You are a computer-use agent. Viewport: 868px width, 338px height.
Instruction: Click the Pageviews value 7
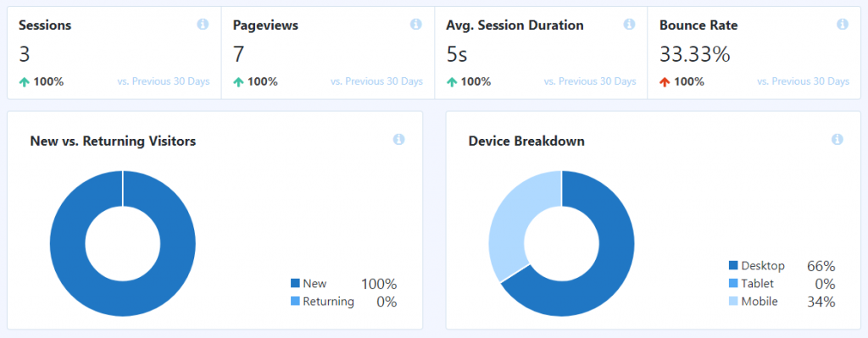tap(238, 54)
